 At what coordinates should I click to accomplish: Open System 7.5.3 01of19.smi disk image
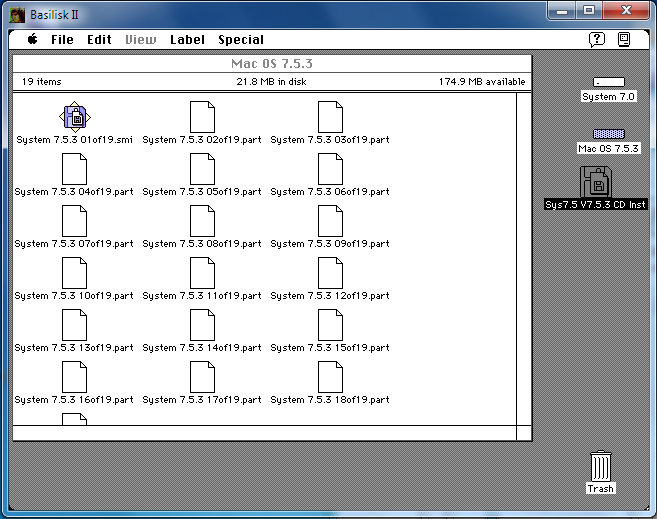pyautogui.click(x=74, y=118)
